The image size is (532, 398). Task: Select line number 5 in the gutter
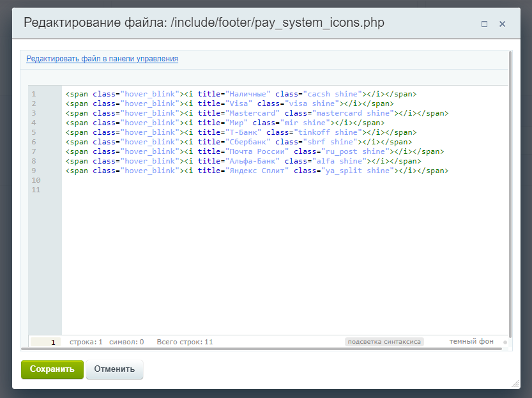(33, 132)
